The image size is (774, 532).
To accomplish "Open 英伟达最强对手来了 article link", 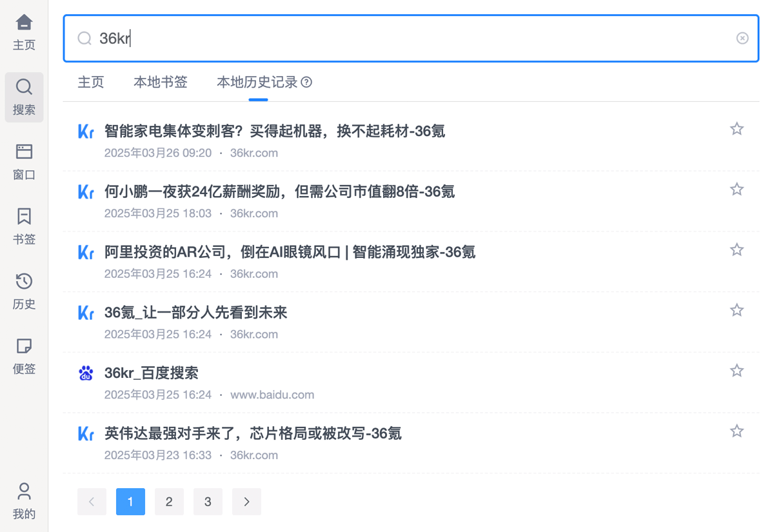I will 253,433.
